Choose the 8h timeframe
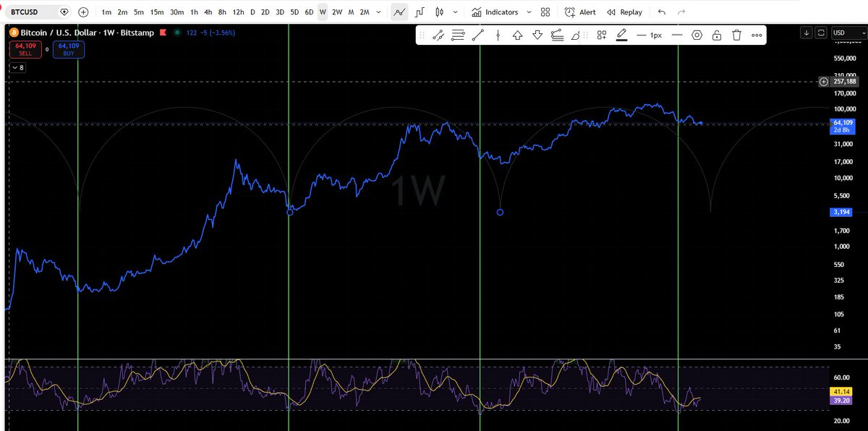868x431 pixels. pyautogui.click(x=222, y=12)
